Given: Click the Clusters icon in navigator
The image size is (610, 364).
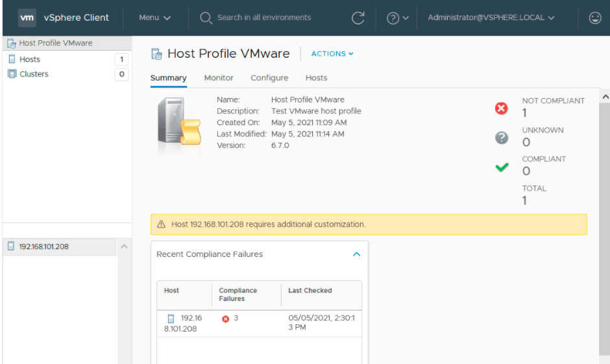Looking at the screenshot, I should coord(12,74).
